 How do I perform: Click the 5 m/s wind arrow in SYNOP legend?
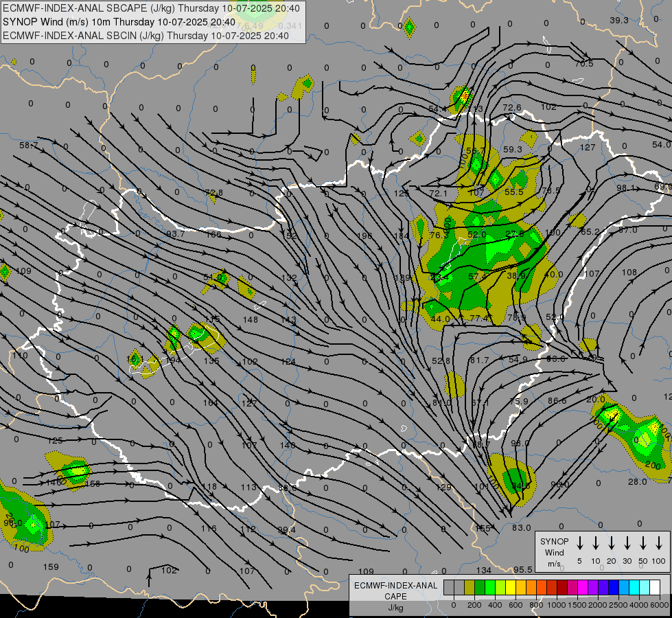tap(580, 543)
